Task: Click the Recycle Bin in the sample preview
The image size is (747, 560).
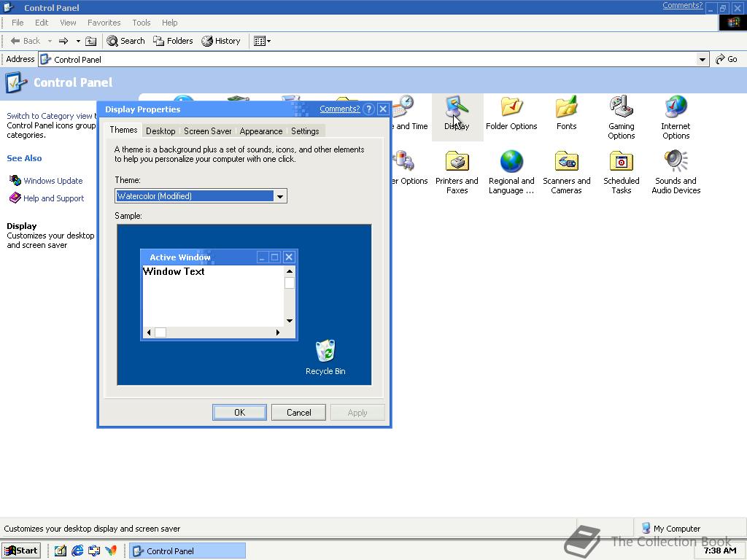Action: coord(325,357)
